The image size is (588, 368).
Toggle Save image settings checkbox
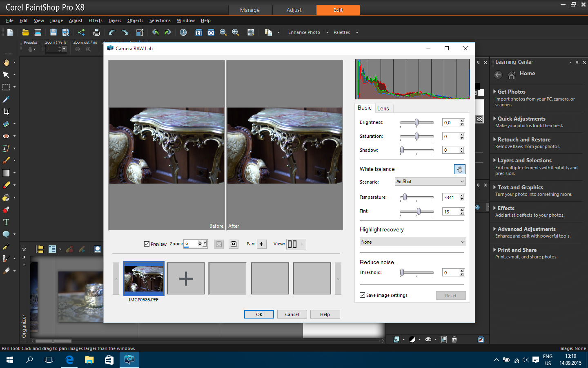[362, 295]
